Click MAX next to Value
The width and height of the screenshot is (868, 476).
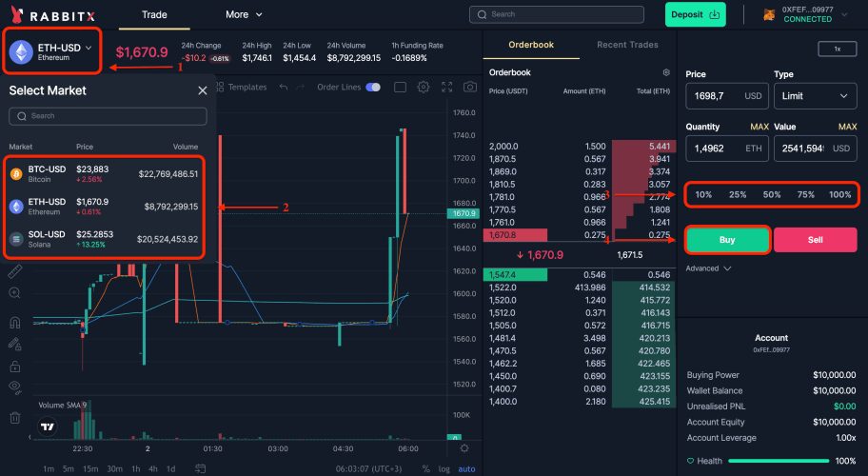click(x=847, y=127)
